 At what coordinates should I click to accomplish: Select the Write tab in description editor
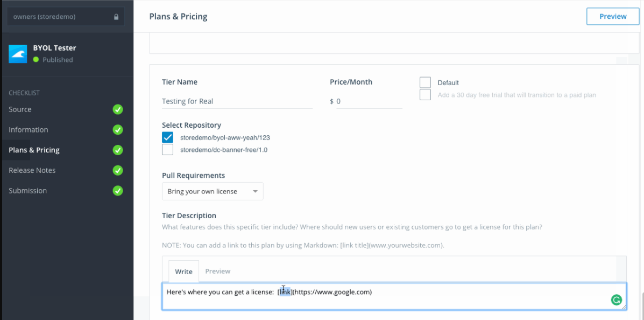click(x=183, y=272)
